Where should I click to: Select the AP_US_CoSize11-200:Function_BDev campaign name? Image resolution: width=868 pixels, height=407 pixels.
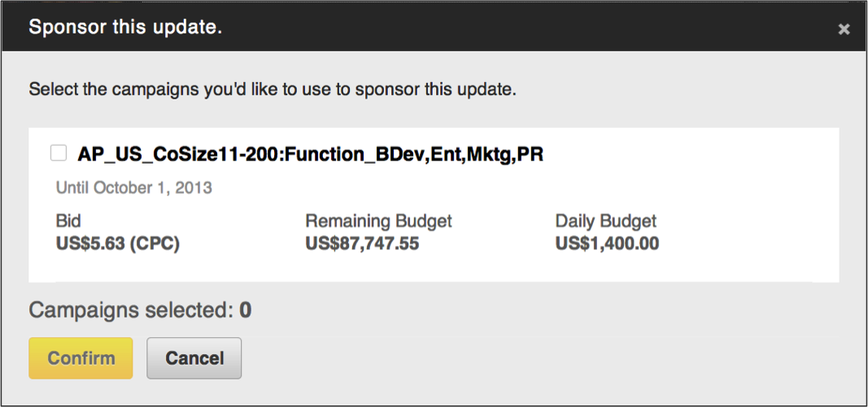(x=310, y=154)
